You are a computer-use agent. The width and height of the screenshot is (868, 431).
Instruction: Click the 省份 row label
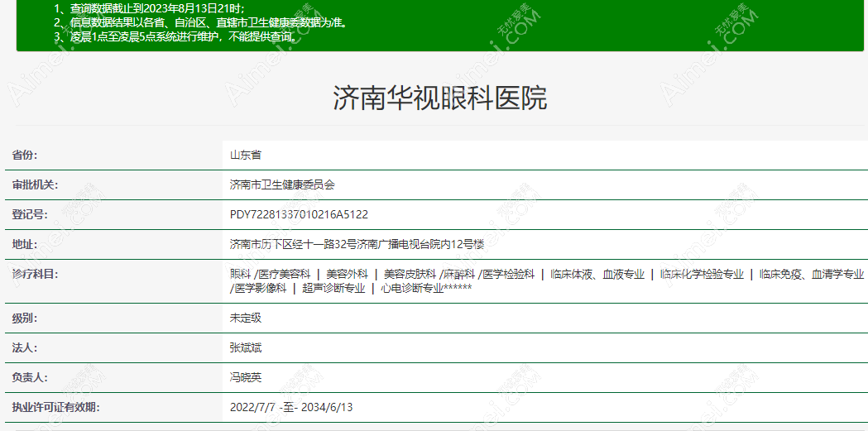(x=24, y=155)
